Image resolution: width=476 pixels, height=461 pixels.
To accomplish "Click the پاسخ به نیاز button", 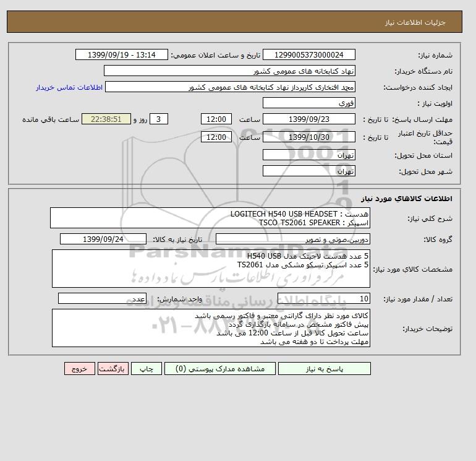I will tap(324, 369).
